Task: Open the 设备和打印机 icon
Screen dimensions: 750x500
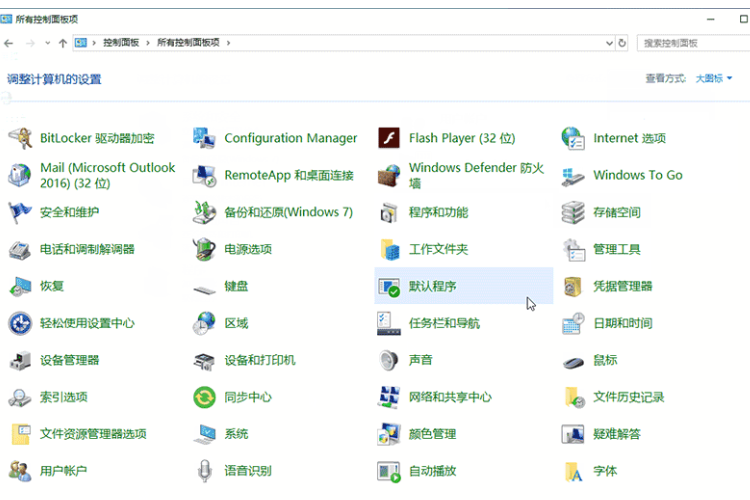Action: pyautogui.click(x=204, y=360)
